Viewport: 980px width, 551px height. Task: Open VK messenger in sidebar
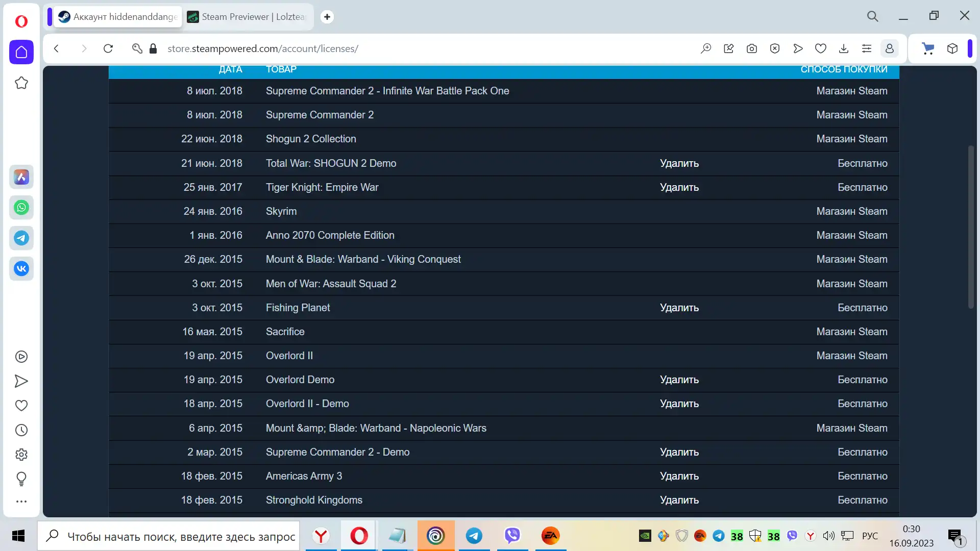[x=21, y=268]
